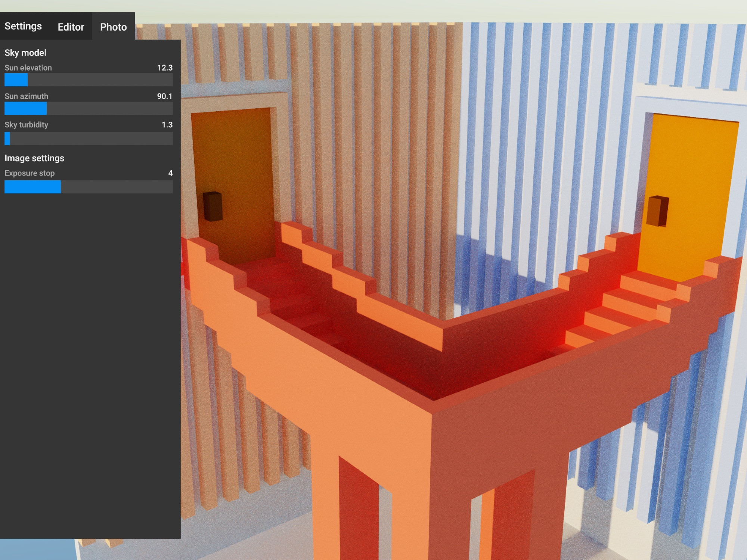Click the Sun azimuth slider track
Image resolution: width=747 pixels, height=560 pixels.
[89, 109]
